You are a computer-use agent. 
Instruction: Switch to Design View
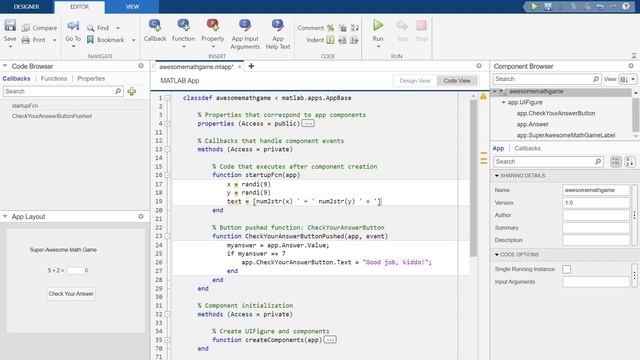pos(415,81)
